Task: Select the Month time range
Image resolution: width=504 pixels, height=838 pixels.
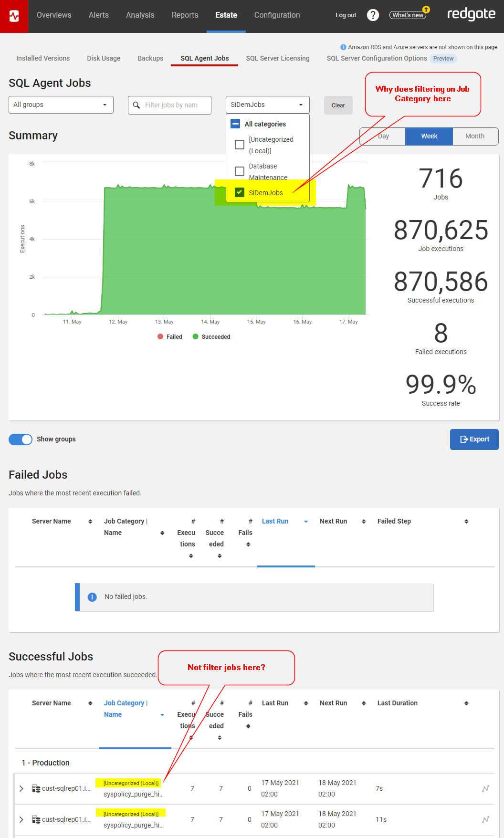Action: [x=475, y=136]
